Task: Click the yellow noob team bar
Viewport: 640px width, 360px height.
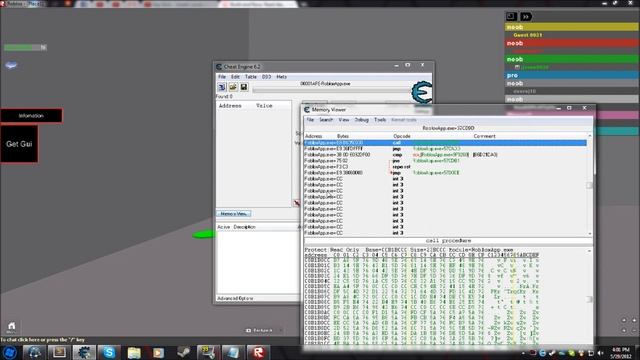Action: tap(571, 27)
